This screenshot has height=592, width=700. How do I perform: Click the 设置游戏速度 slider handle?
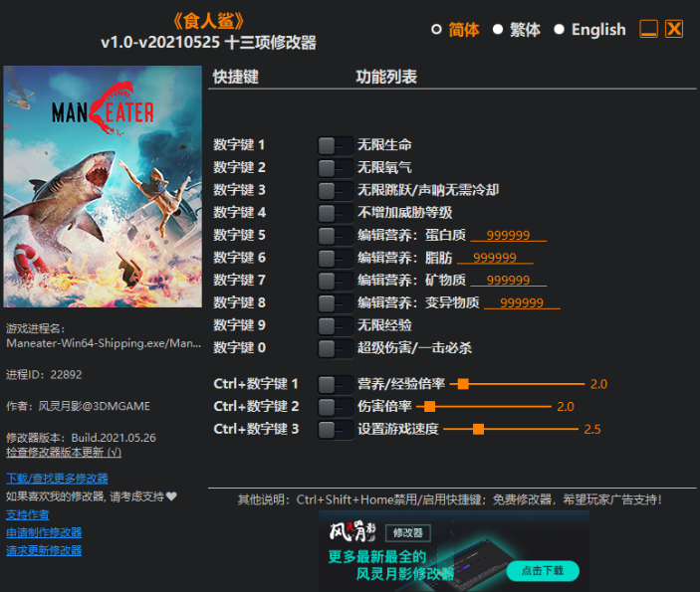point(478,429)
